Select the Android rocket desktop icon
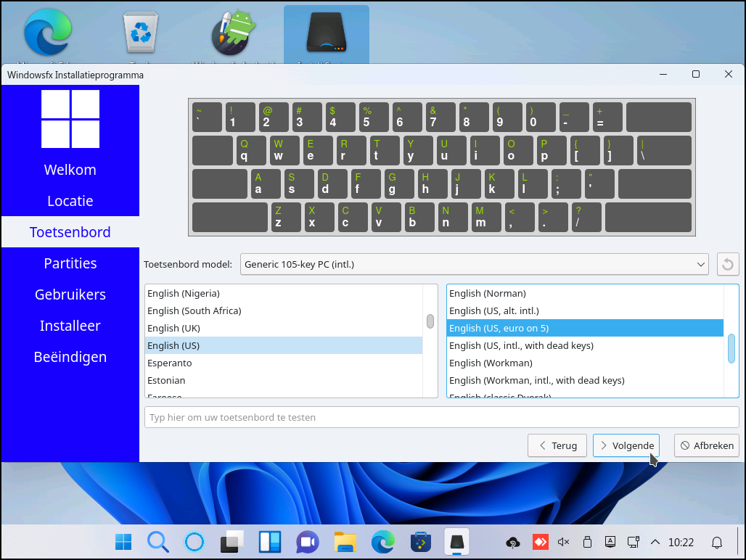The image size is (746, 560). (x=234, y=33)
